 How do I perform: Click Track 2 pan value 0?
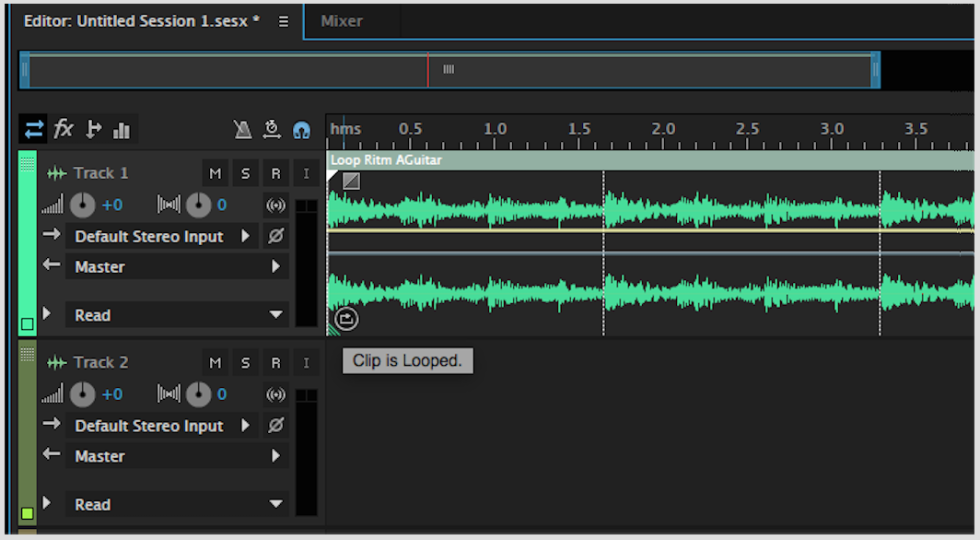[222, 394]
